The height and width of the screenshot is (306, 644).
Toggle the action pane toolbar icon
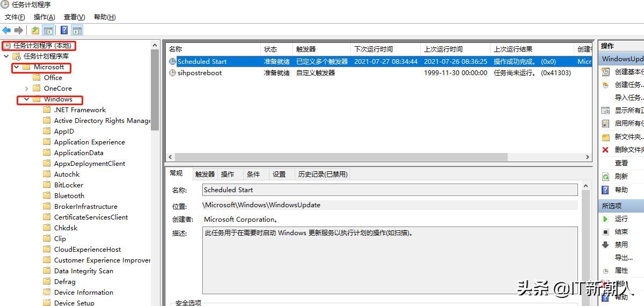coord(77,31)
